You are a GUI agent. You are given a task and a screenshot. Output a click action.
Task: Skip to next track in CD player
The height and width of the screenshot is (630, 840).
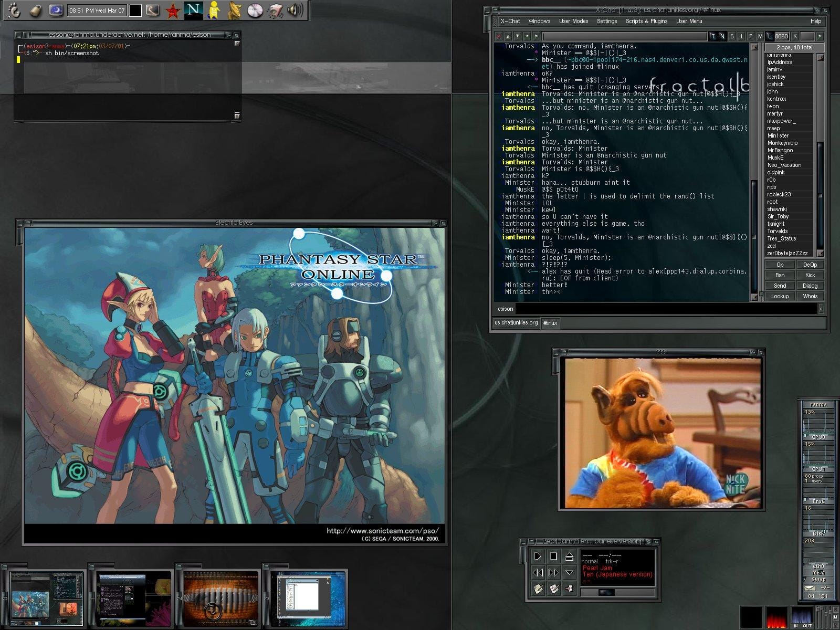tap(553, 573)
